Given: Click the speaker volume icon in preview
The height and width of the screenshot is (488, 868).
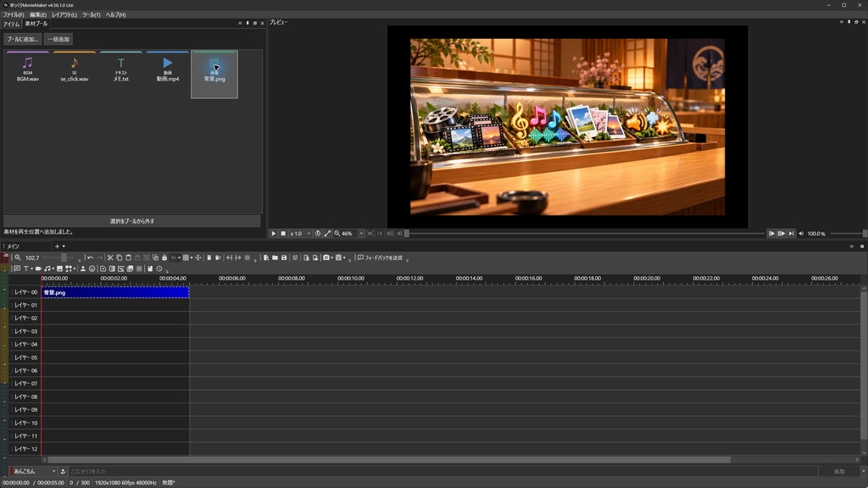Looking at the screenshot, I should [x=801, y=234].
